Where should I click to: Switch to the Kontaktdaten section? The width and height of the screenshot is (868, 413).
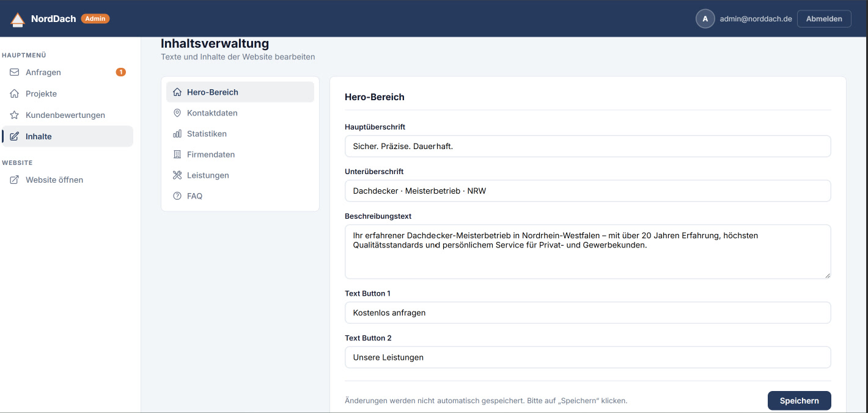pyautogui.click(x=240, y=113)
